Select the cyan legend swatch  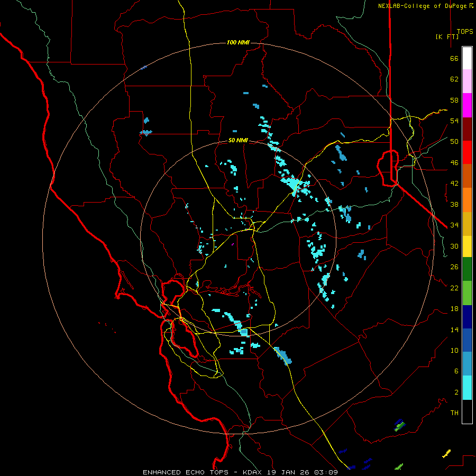467,388
